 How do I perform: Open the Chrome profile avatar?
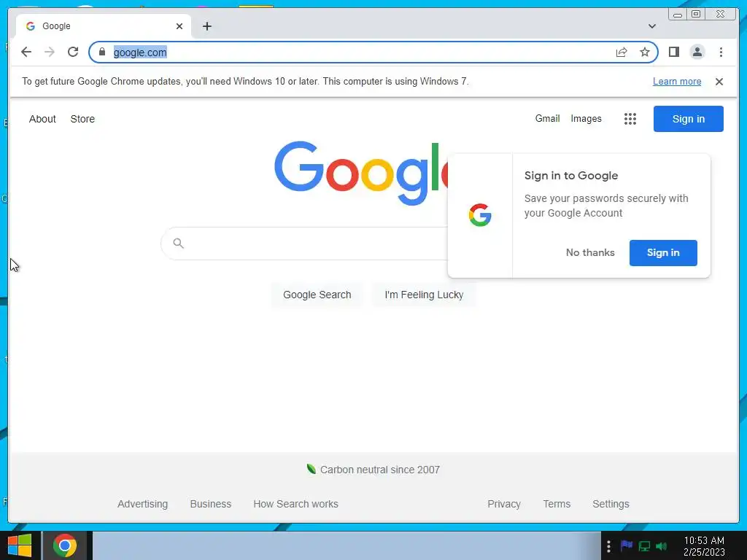(697, 52)
